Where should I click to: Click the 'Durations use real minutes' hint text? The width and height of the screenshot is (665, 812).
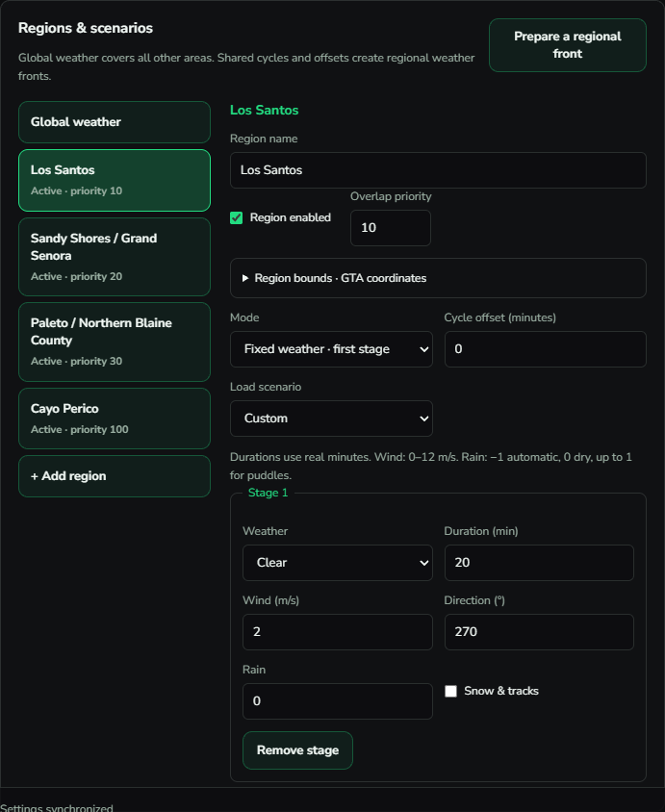pos(430,466)
